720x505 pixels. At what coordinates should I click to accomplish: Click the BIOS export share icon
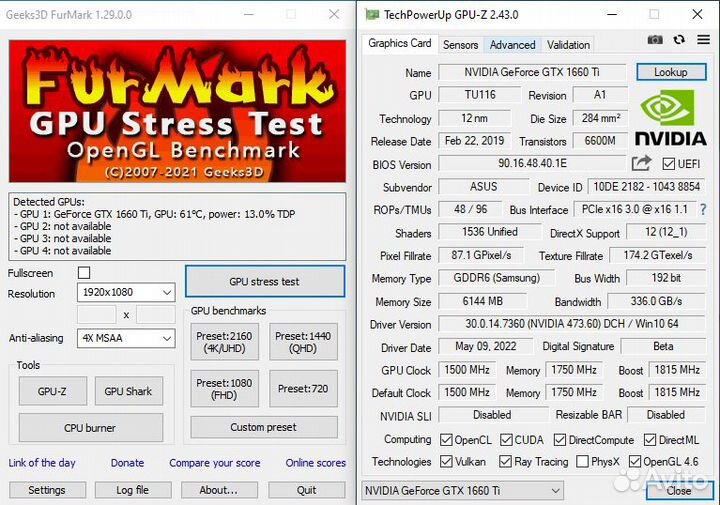click(x=641, y=163)
